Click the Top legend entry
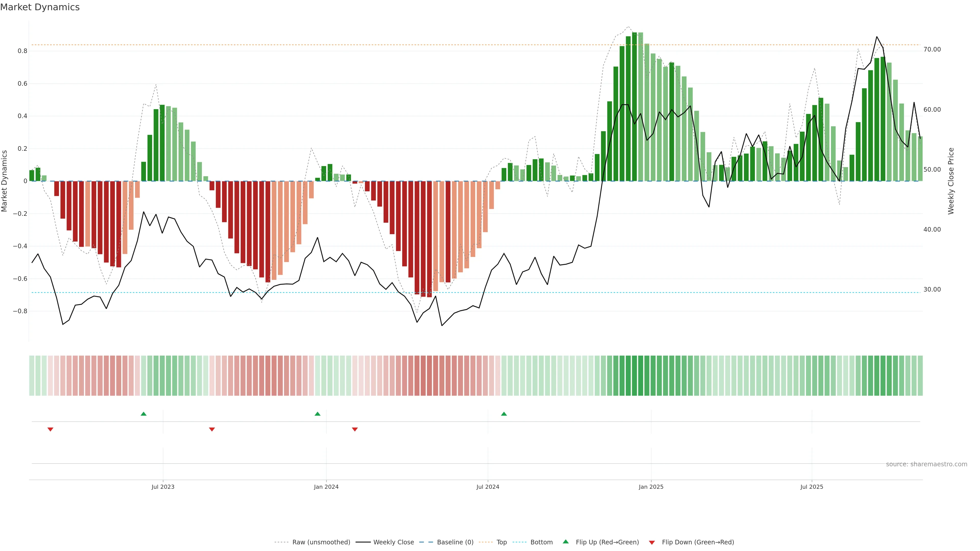The height and width of the screenshot is (551, 980). [x=501, y=542]
